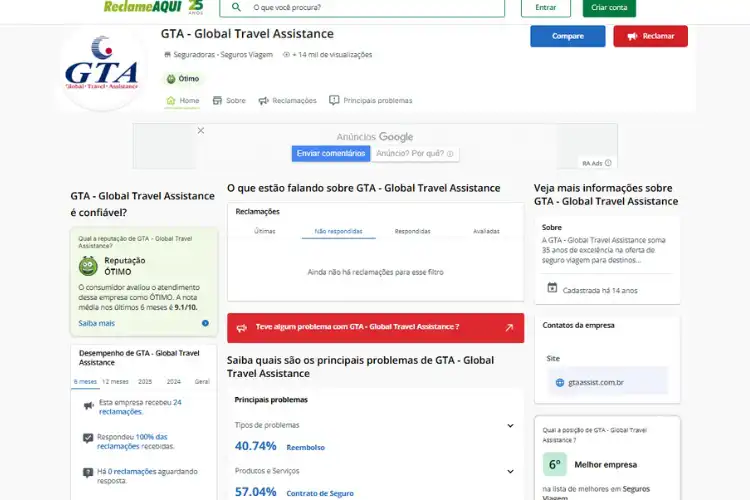Click the Contrato de Seguro link

(320, 494)
